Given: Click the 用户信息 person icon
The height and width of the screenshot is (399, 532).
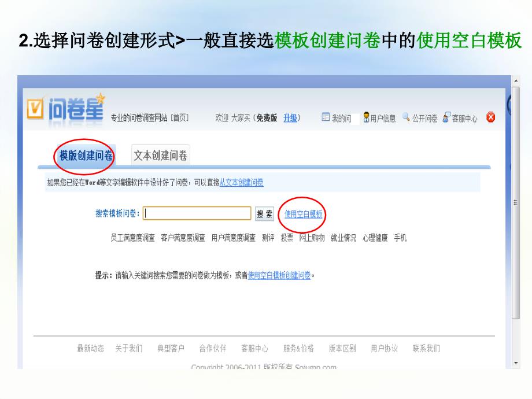Looking at the screenshot, I should (x=366, y=117).
